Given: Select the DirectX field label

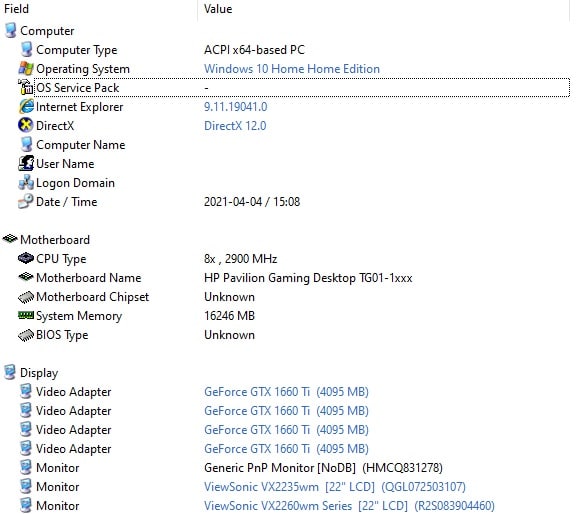Looking at the screenshot, I should [x=55, y=126].
